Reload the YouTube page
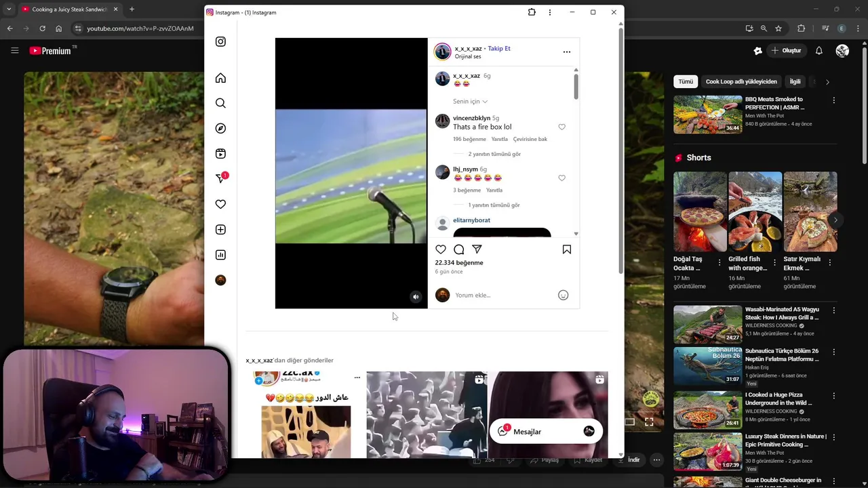 coord(42,28)
